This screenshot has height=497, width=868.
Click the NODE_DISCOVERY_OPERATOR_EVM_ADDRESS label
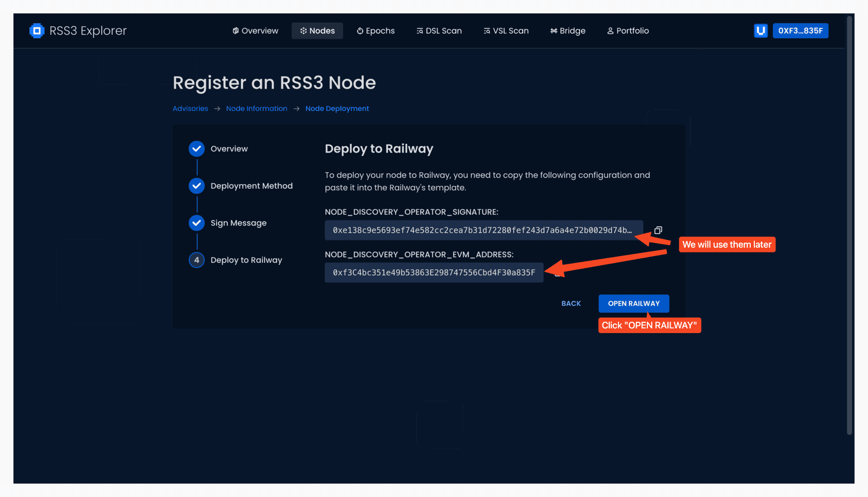pyautogui.click(x=420, y=254)
